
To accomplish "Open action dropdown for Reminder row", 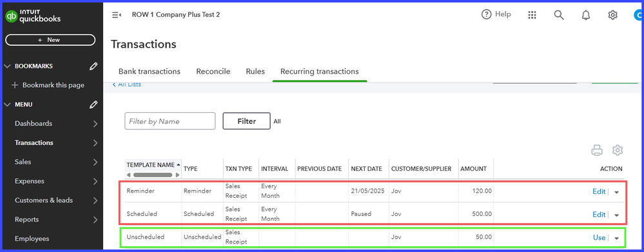I will coord(616,192).
